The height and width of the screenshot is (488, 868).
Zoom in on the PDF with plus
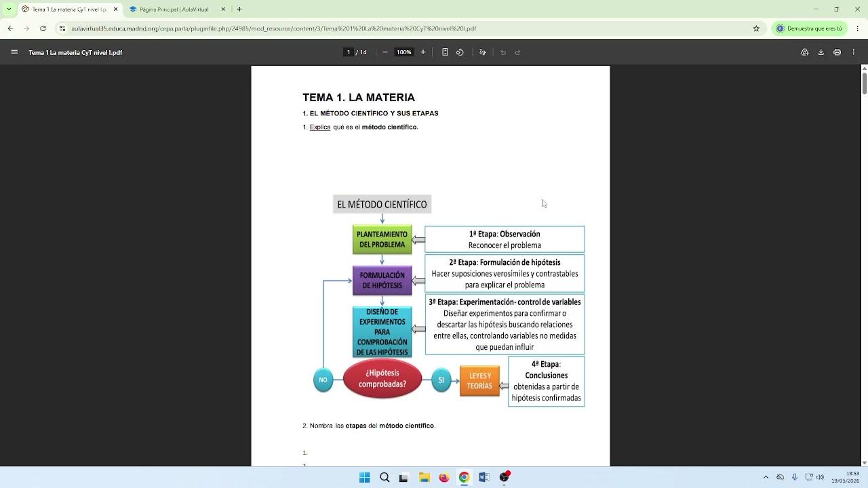pyautogui.click(x=423, y=52)
